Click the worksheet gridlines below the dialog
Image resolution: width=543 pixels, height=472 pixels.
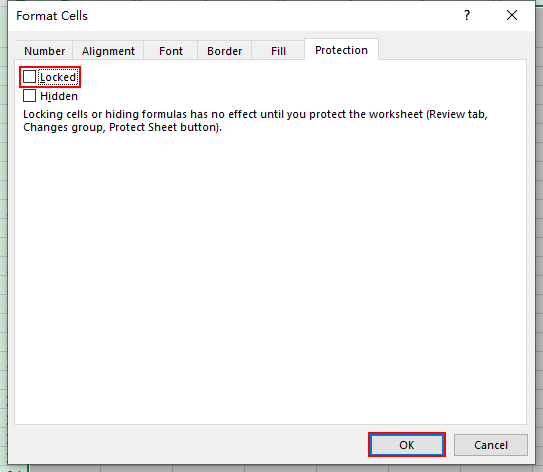click(x=277, y=469)
